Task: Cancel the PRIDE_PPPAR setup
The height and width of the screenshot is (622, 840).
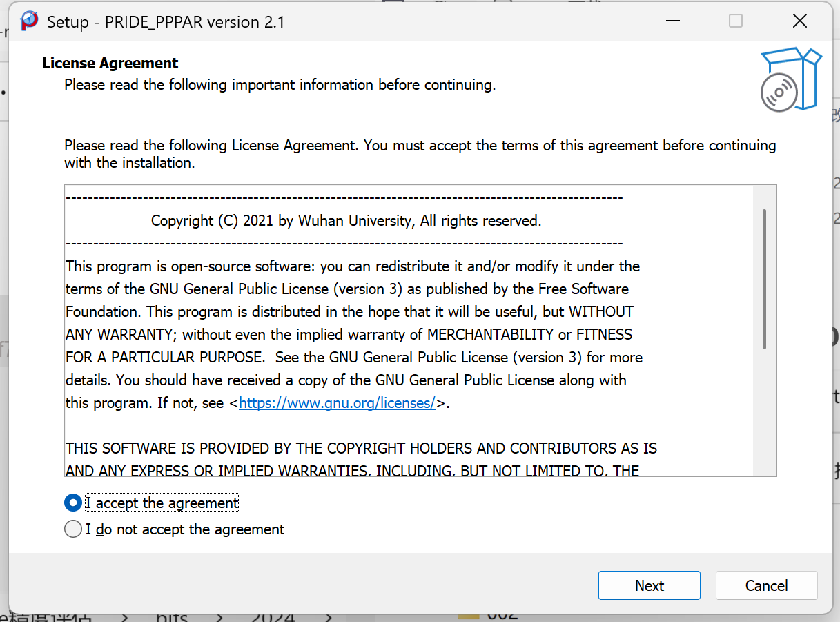Action: click(x=766, y=585)
